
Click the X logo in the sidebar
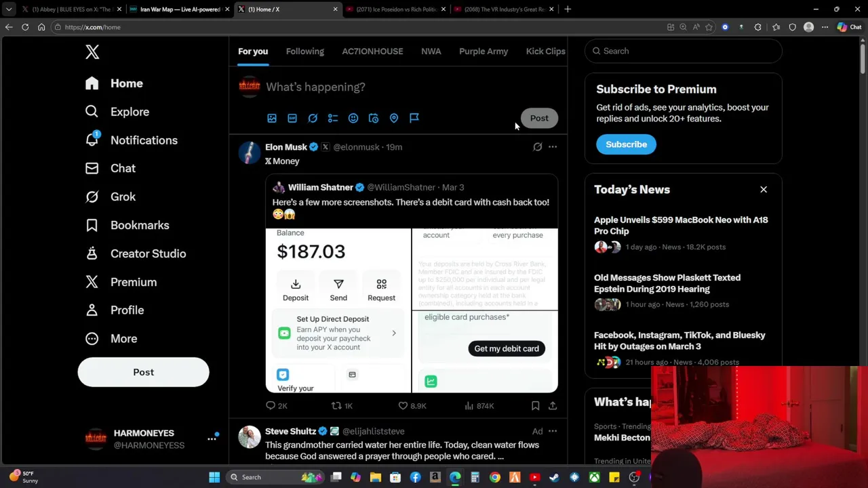click(92, 52)
